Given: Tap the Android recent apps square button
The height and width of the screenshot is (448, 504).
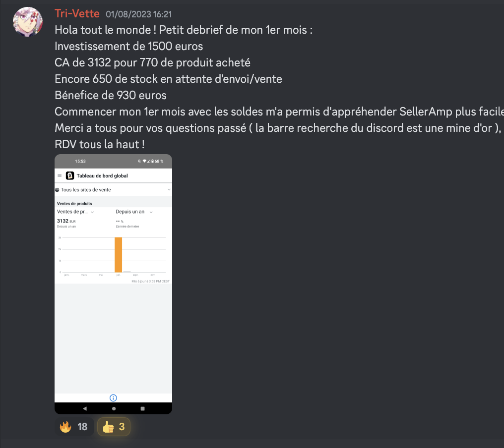Looking at the screenshot, I should [143, 408].
